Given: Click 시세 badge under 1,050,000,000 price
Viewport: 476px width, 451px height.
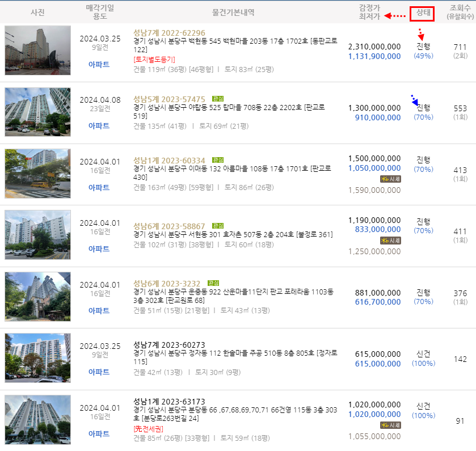Looking at the screenshot, I should click(x=391, y=179).
